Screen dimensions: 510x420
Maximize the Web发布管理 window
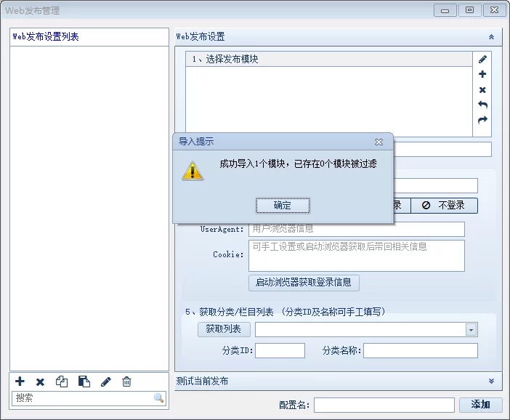(x=469, y=10)
